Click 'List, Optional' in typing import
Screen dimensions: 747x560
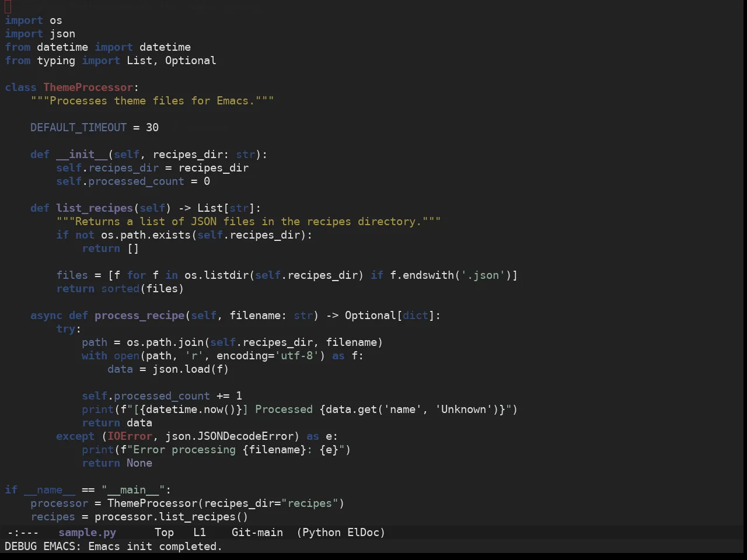(x=171, y=61)
